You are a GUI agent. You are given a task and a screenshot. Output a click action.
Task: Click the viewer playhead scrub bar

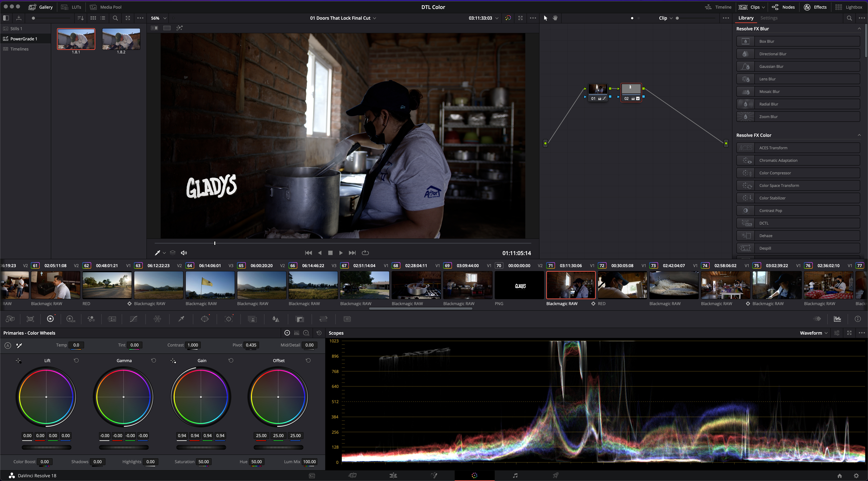pyautogui.click(x=343, y=243)
